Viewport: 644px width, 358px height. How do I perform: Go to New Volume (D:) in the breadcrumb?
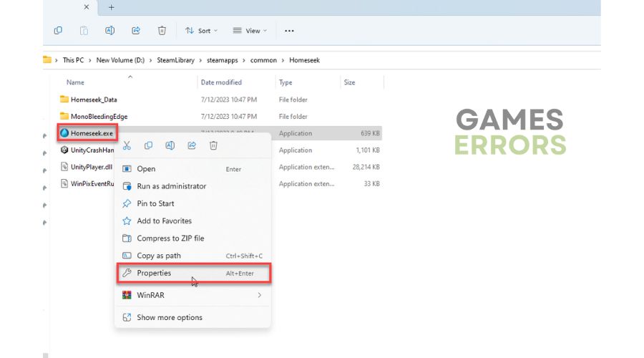tap(120, 60)
